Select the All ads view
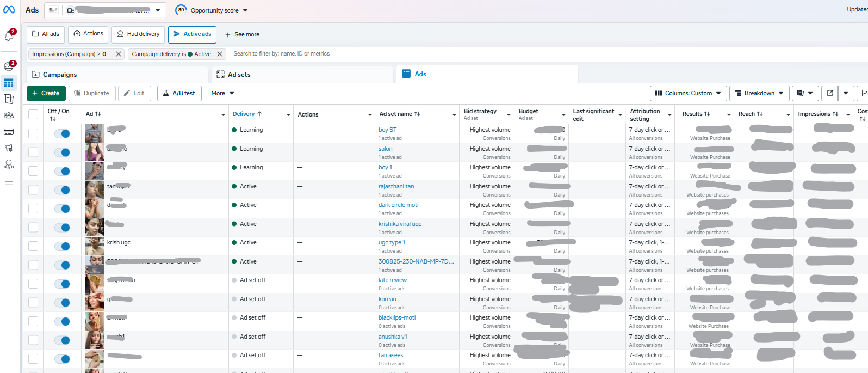The height and width of the screenshot is (373, 868). coord(46,34)
